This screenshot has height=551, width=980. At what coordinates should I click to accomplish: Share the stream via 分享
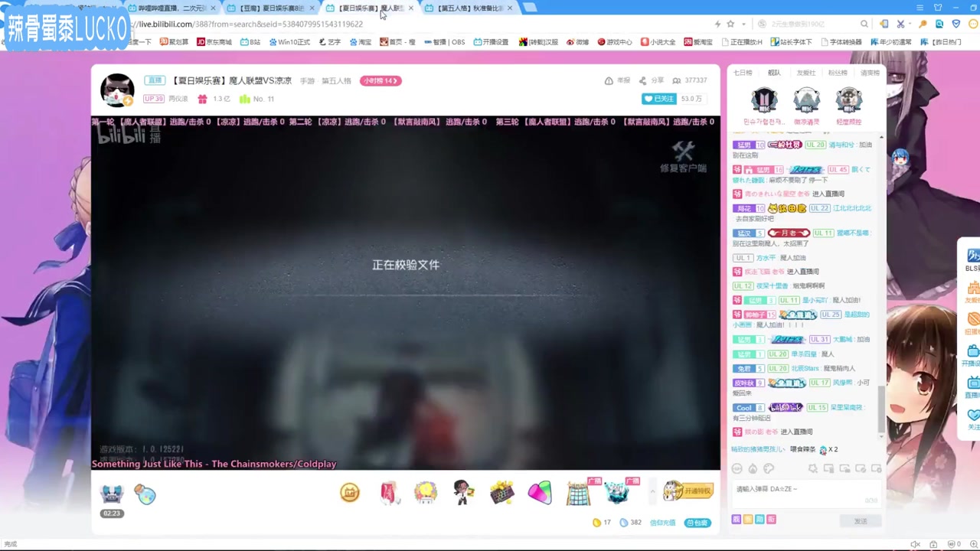pos(652,80)
